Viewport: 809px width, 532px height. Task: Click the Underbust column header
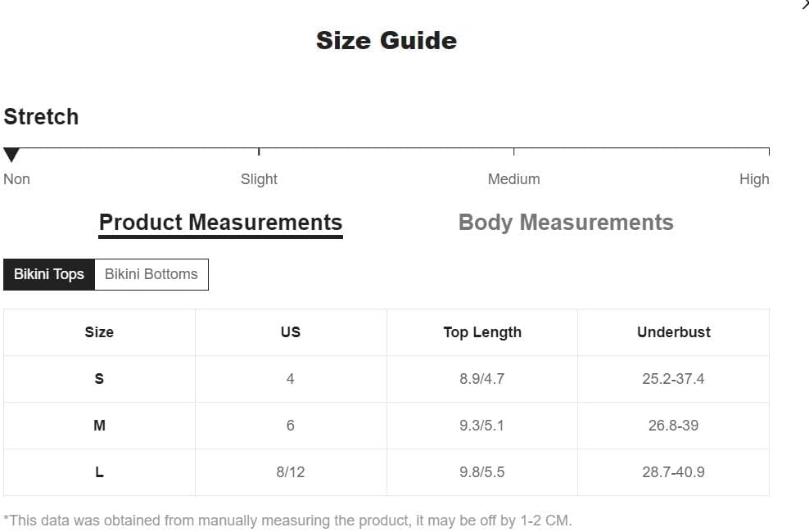point(673,332)
